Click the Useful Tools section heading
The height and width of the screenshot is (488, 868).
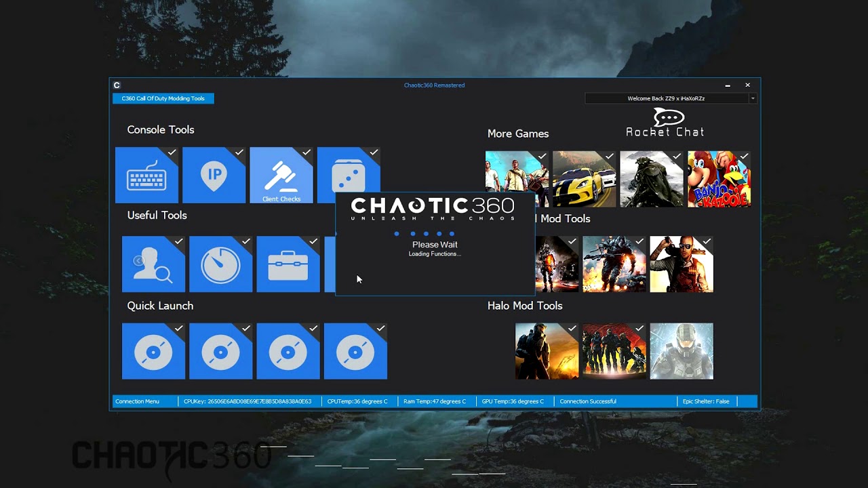[x=157, y=215]
